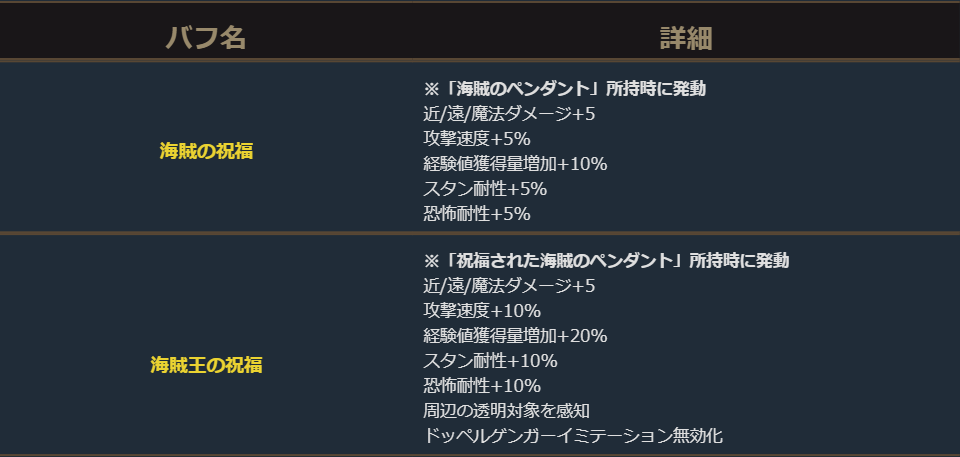Click the バフ名 column header
The width and height of the screenshot is (960, 457).
(205, 38)
